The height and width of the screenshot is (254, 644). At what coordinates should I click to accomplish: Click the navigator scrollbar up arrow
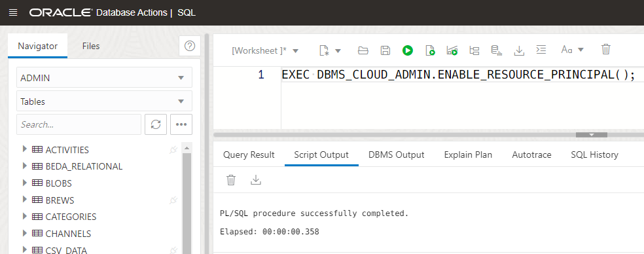[x=187, y=148]
